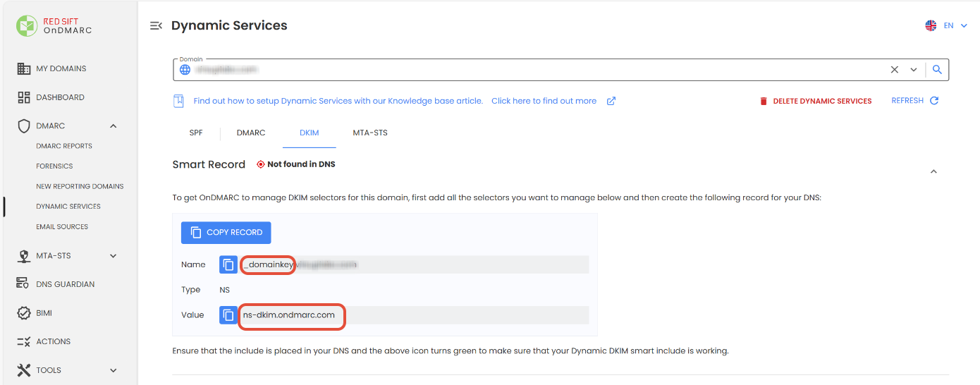The width and height of the screenshot is (980, 385).
Task: Click the domain search magnifier icon
Action: (937, 70)
